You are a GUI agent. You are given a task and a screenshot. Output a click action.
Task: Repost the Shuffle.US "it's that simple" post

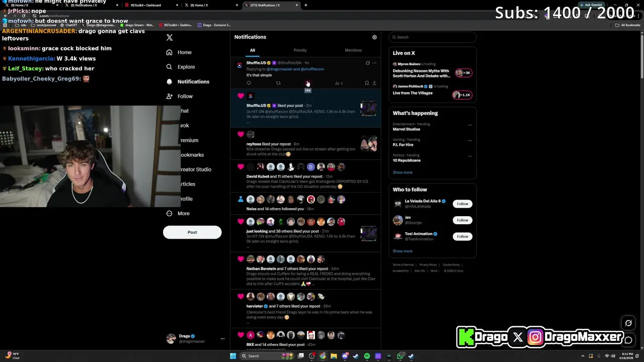278,83
